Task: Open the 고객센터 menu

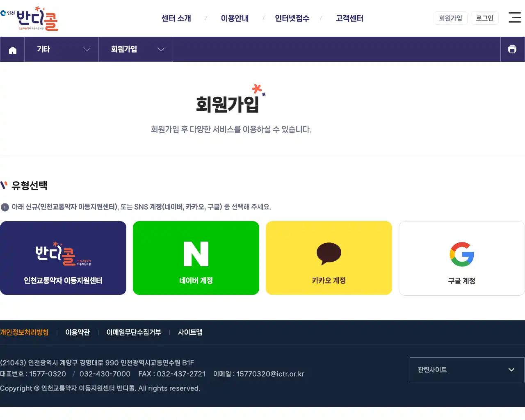Action: coord(349,18)
